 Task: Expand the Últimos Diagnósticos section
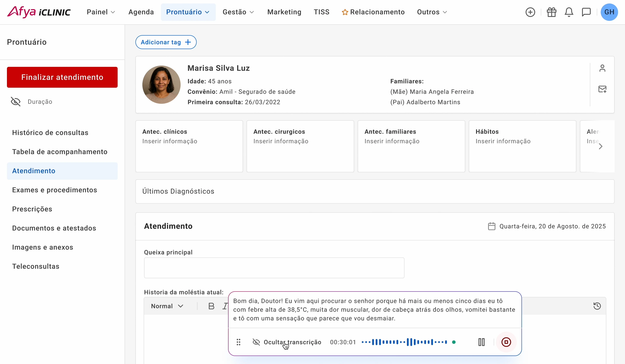[375, 191]
